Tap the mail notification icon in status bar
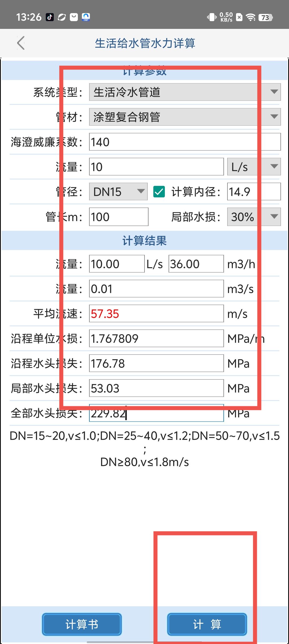The height and width of the screenshot is (644, 289). pos(74,17)
